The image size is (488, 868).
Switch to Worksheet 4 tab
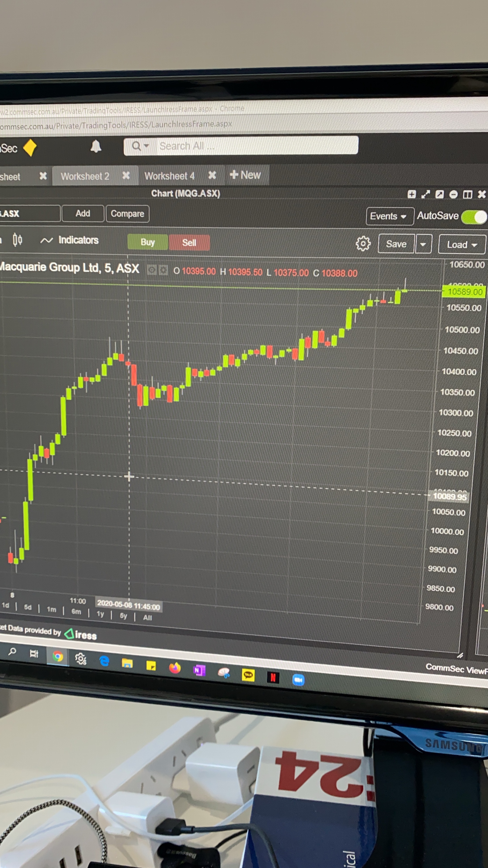169,176
